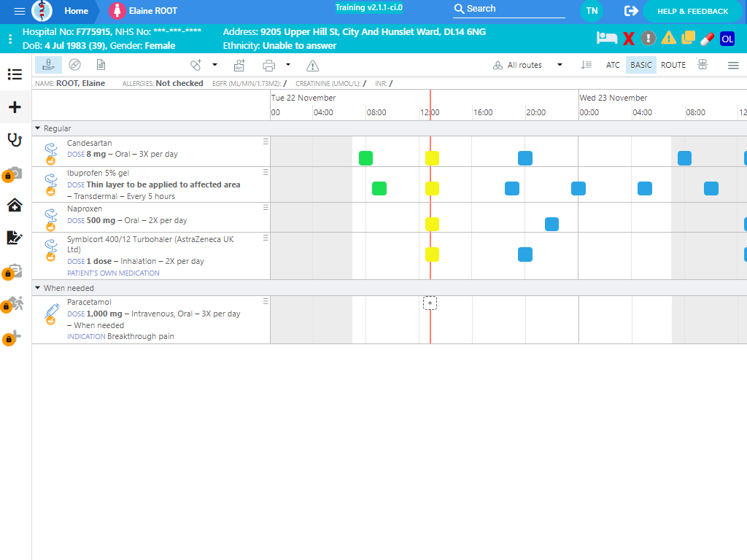Click the add prescription pill icon

pyautogui.click(x=196, y=65)
